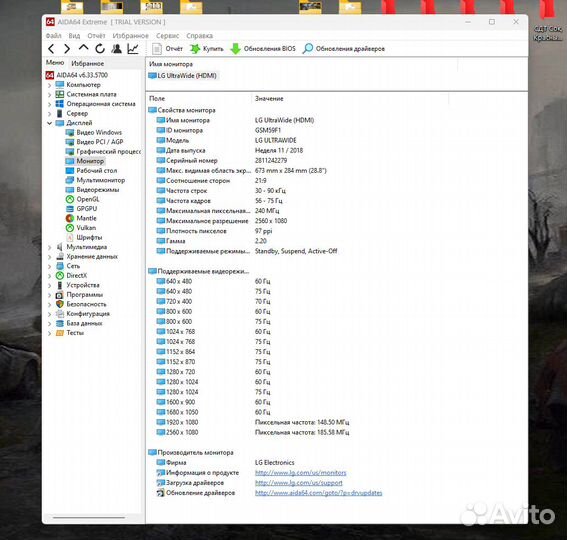
Task: Select Мультимонитор tree item
Action: pyautogui.click(x=95, y=180)
